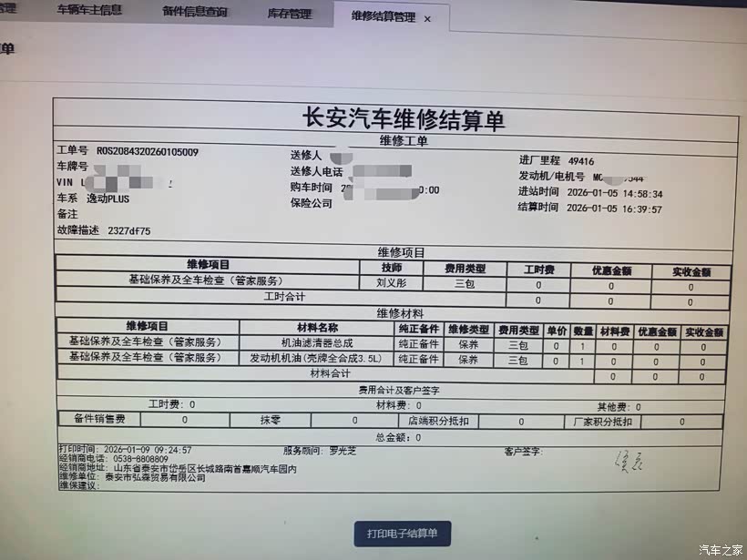747x560 pixels.
Task: Click fault description value 2327df75
Action: click(x=129, y=230)
